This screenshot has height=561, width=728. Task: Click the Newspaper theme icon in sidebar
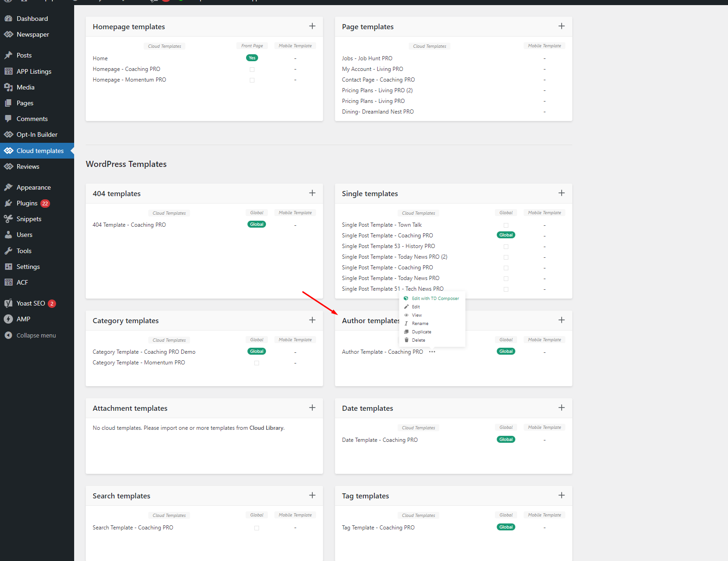coord(8,34)
